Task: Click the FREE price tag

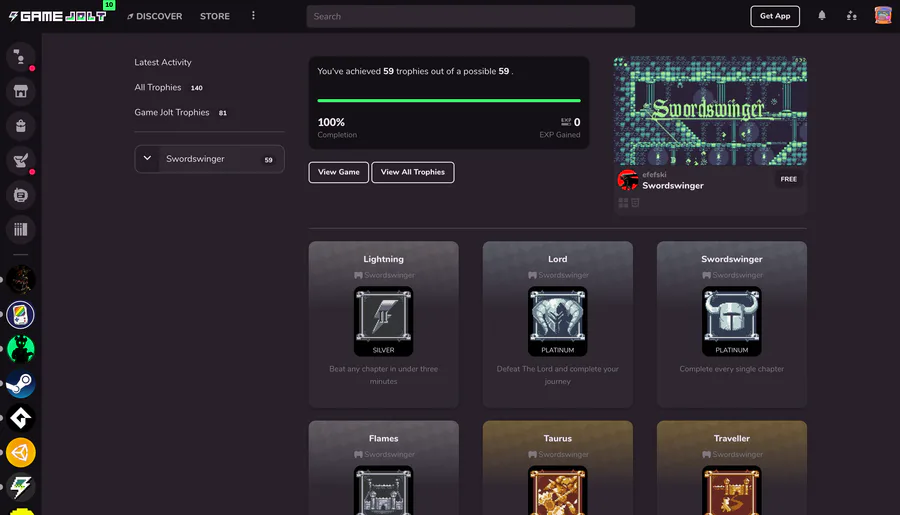Action: point(789,179)
